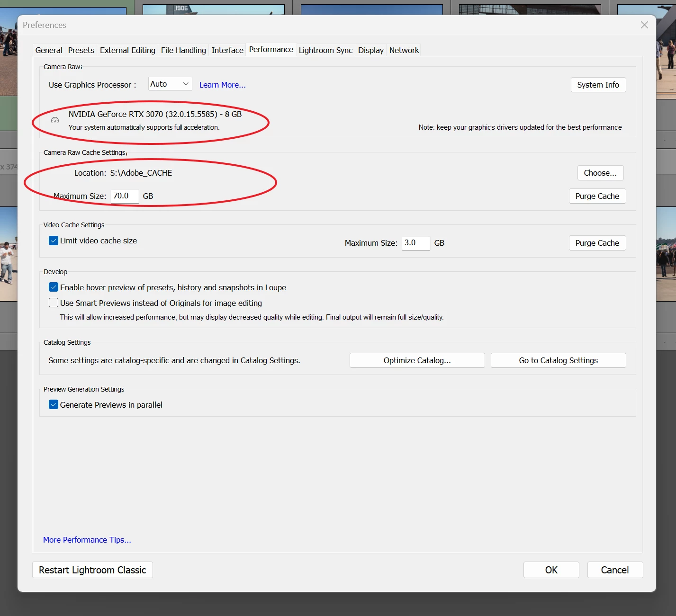The width and height of the screenshot is (676, 616).
Task: Switch to the General tab
Action: click(x=49, y=50)
